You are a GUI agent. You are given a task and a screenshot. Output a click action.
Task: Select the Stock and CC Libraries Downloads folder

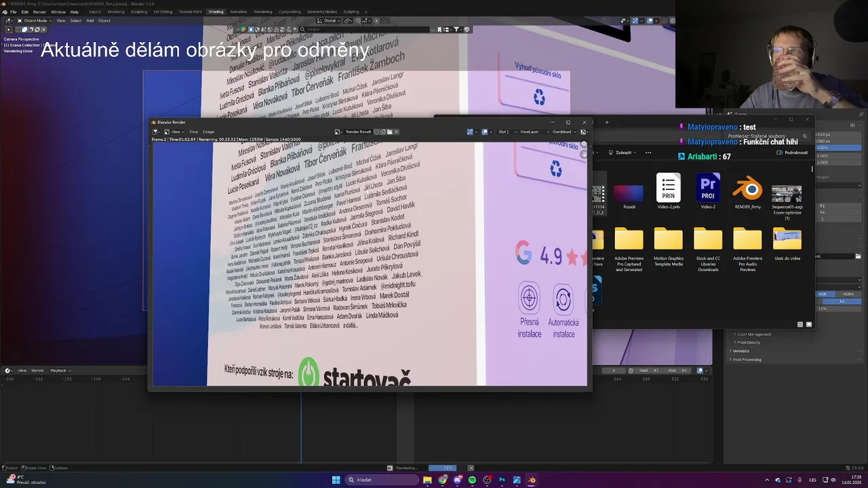708,249
